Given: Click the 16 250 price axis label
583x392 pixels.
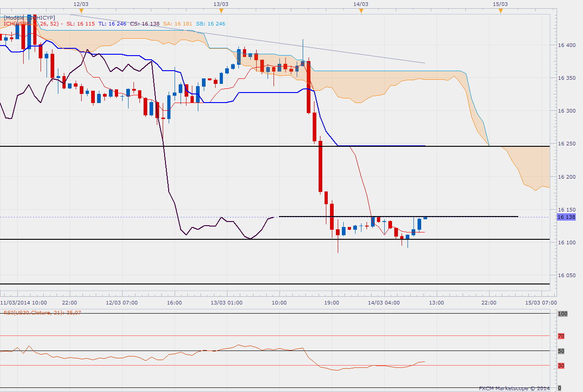Looking at the screenshot, I should click(567, 144).
